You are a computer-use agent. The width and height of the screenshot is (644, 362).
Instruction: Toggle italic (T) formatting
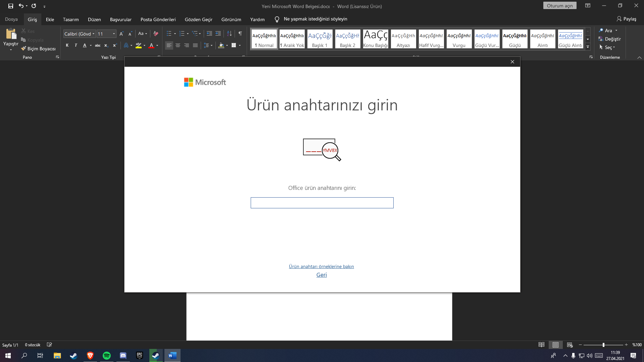(x=76, y=45)
